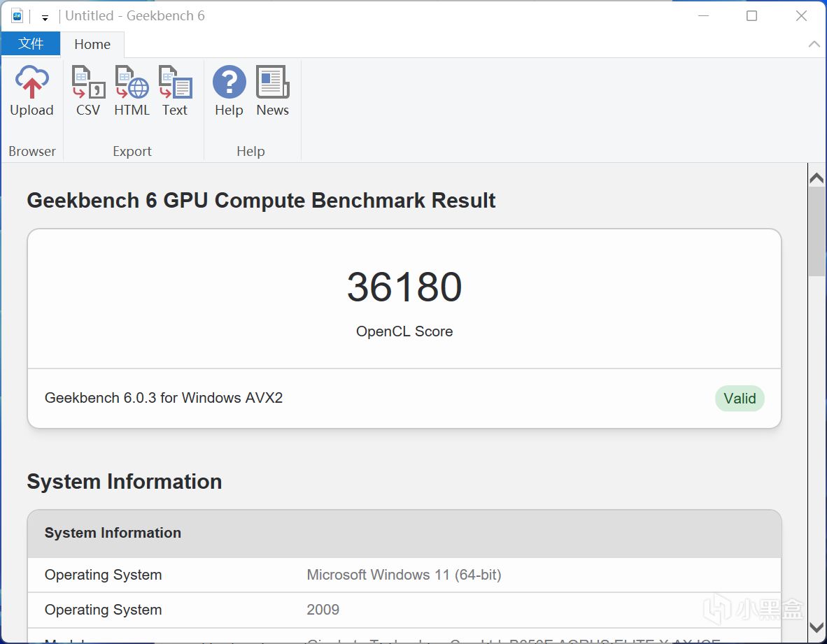Viewport: 827px width, 644px height.
Task: Close the Geekbench 6 window
Action: click(801, 16)
